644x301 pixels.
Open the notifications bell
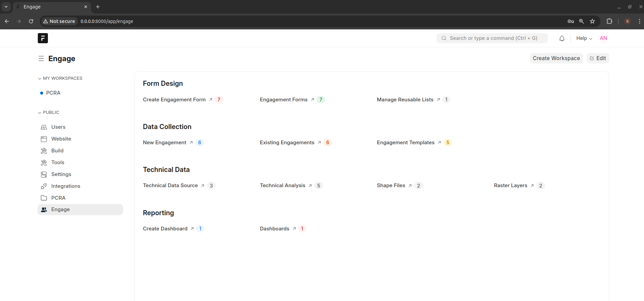pyautogui.click(x=562, y=38)
